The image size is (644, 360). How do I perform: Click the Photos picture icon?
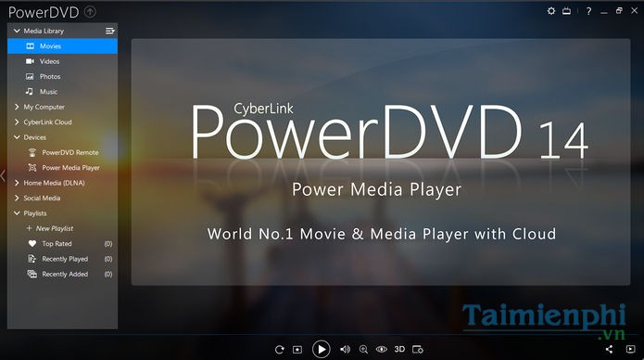[30, 76]
